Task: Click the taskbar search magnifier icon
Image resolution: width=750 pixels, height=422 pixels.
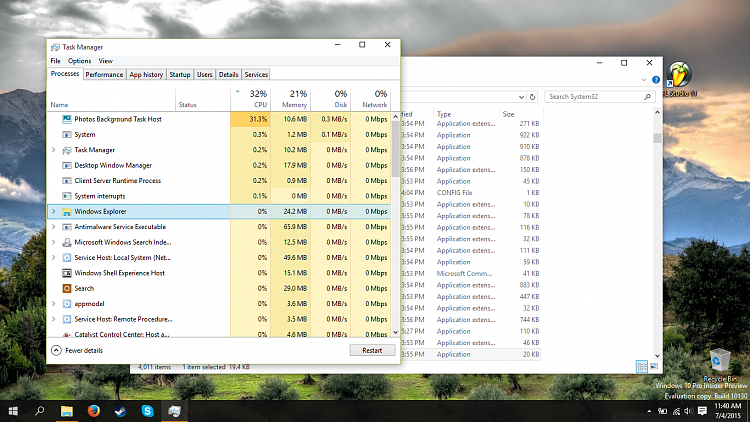Action: coord(40,411)
